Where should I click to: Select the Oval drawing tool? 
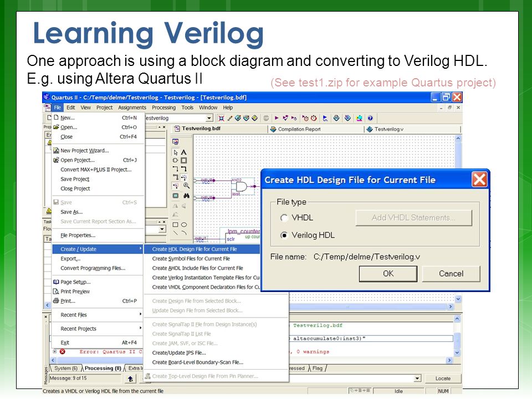click(184, 224)
